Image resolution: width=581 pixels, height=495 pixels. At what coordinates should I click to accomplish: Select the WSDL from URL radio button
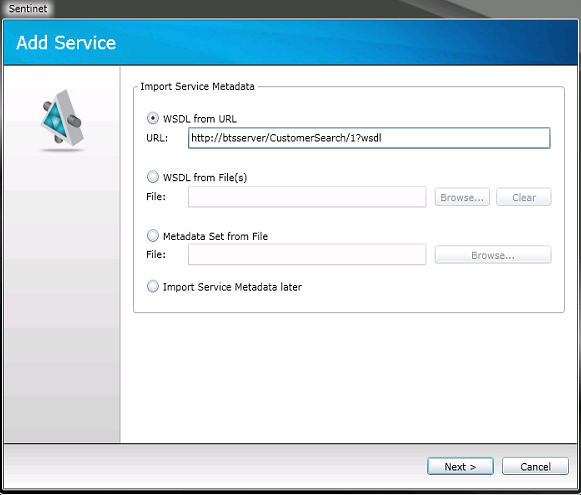pos(152,119)
